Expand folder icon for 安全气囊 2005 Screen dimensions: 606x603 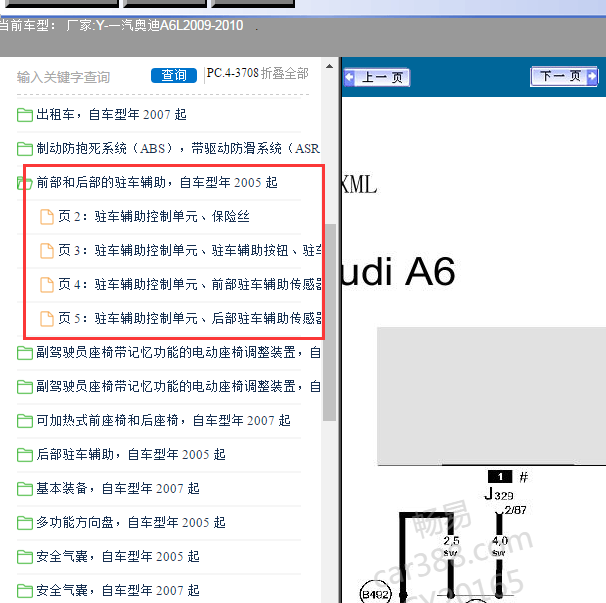25,557
